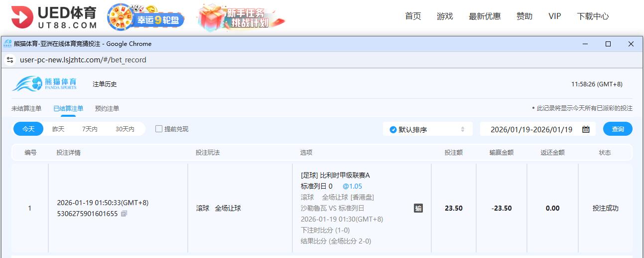
Task: Copy the bet order number icon
Action: 124,214
